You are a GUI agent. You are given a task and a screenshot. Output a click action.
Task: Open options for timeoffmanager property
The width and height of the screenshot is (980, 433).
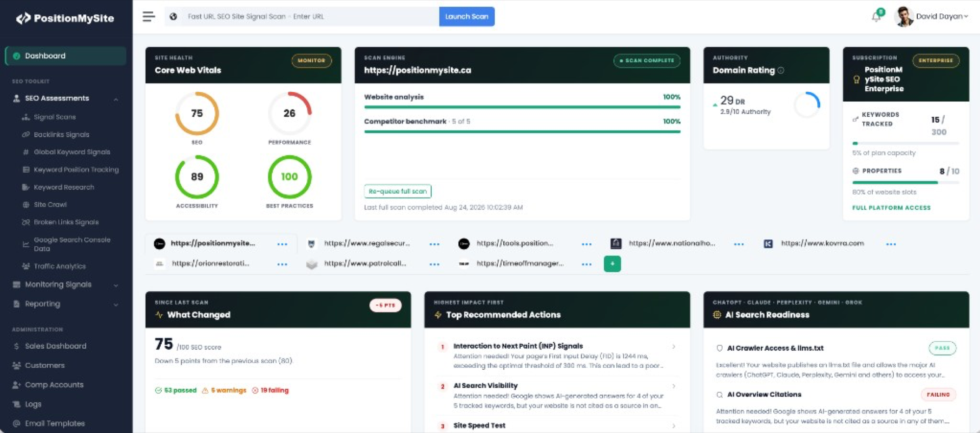(587, 264)
